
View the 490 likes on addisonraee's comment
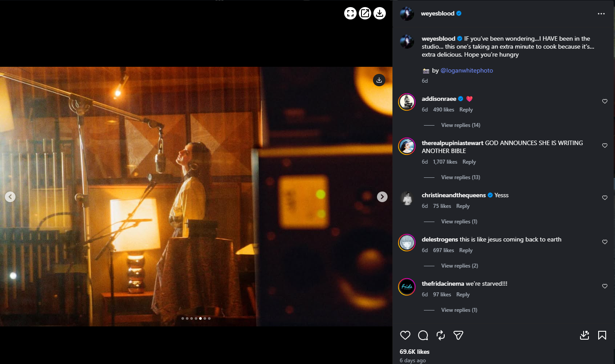coord(444,110)
